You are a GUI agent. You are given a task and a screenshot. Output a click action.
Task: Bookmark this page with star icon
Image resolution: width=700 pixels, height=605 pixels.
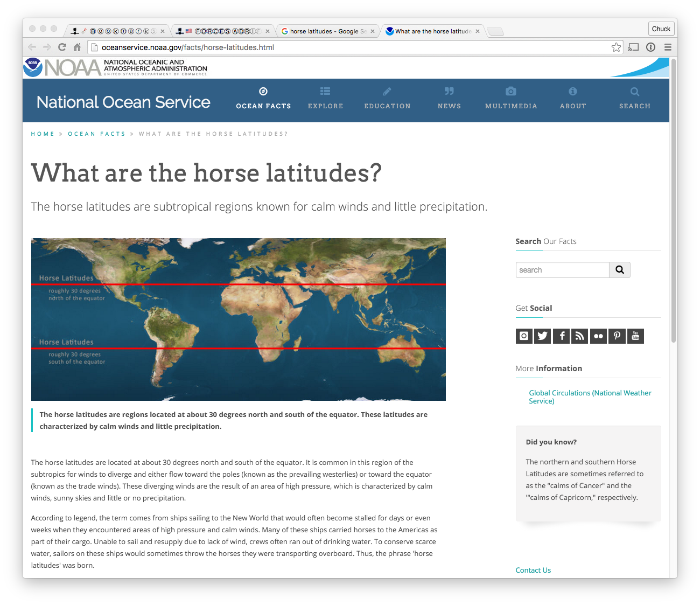(616, 47)
